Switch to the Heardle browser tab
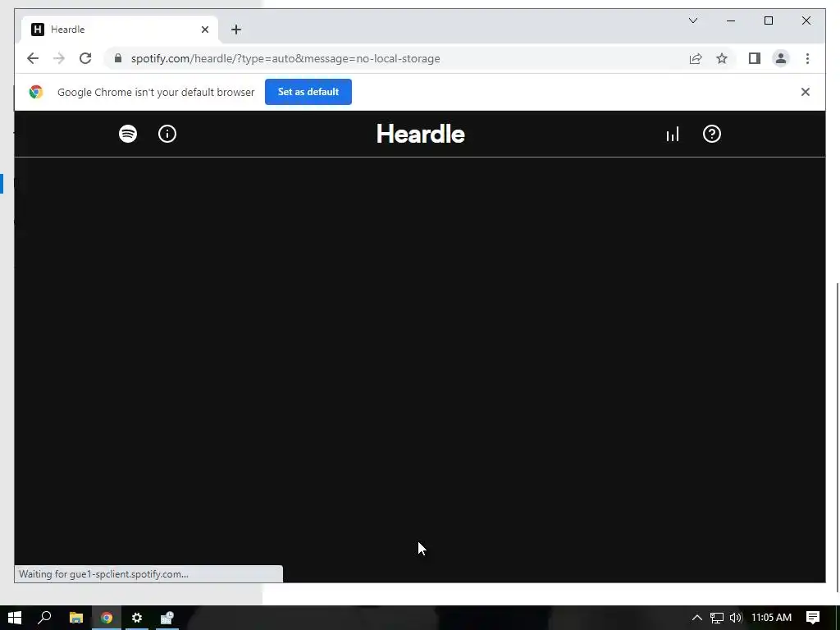Image resolution: width=840 pixels, height=630 pixels. pyautogui.click(x=120, y=30)
